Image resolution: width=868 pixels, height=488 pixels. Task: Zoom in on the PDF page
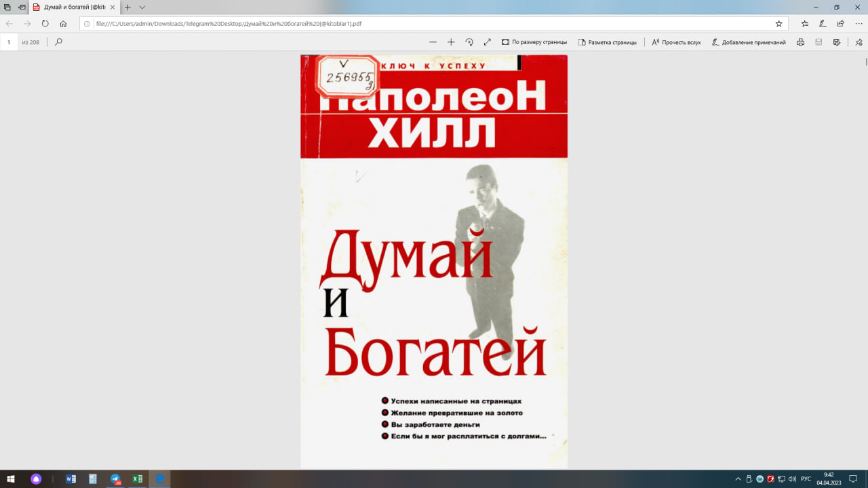pyautogui.click(x=450, y=41)
